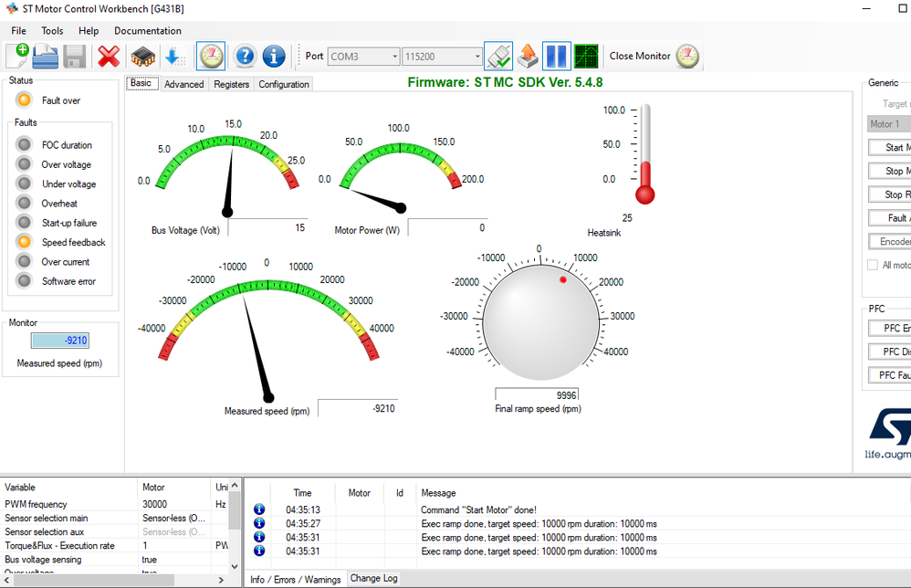This screenshot has height=588, width=911.
Task: Click the variable list scroll up arrow
Action: click(x=235, y=485)
